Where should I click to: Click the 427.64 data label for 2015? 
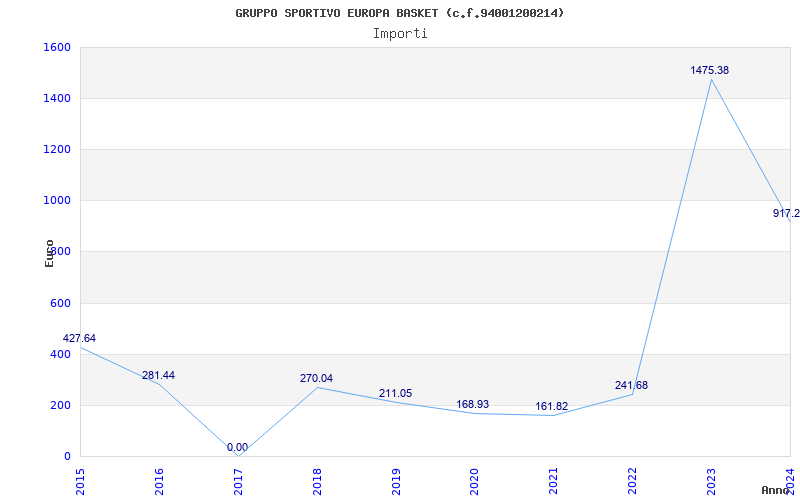click(79, 338)
